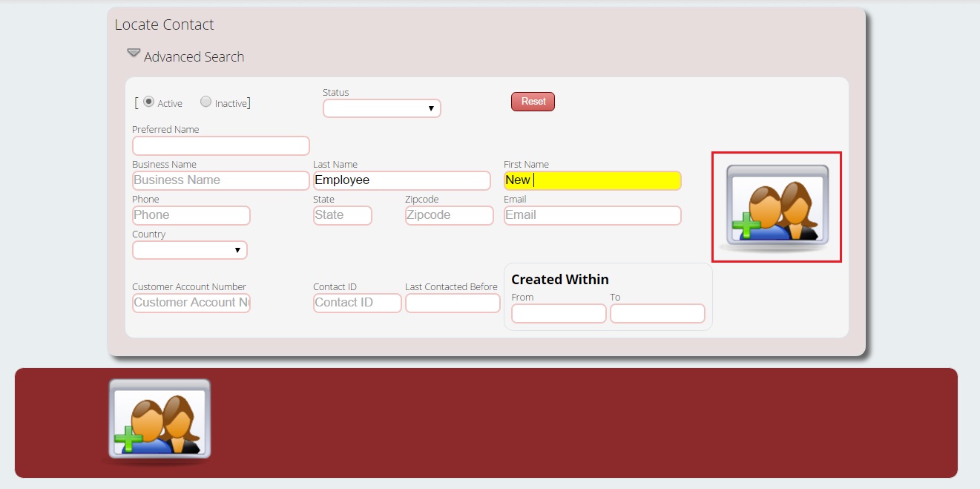
Task: Open the Status dropdown
Action: (381, 108)
